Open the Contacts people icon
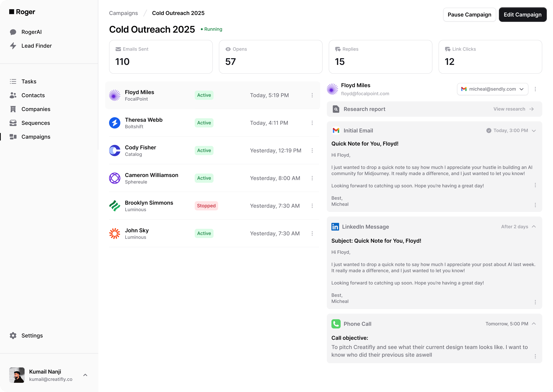Image resolution: width=553 pixels, height=392 pixels. 13,95
